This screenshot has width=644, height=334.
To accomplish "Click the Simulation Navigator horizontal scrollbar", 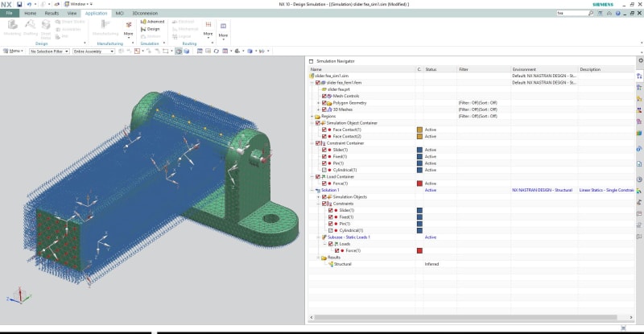I will 465,317.
